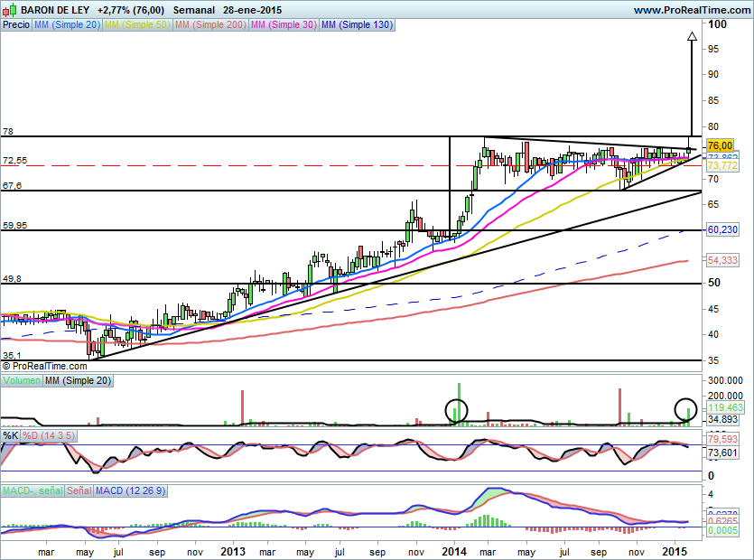Viewport: 754px width, 560px height.
Task: Click the circled volume bar near 2015
Action: point(686,409)
